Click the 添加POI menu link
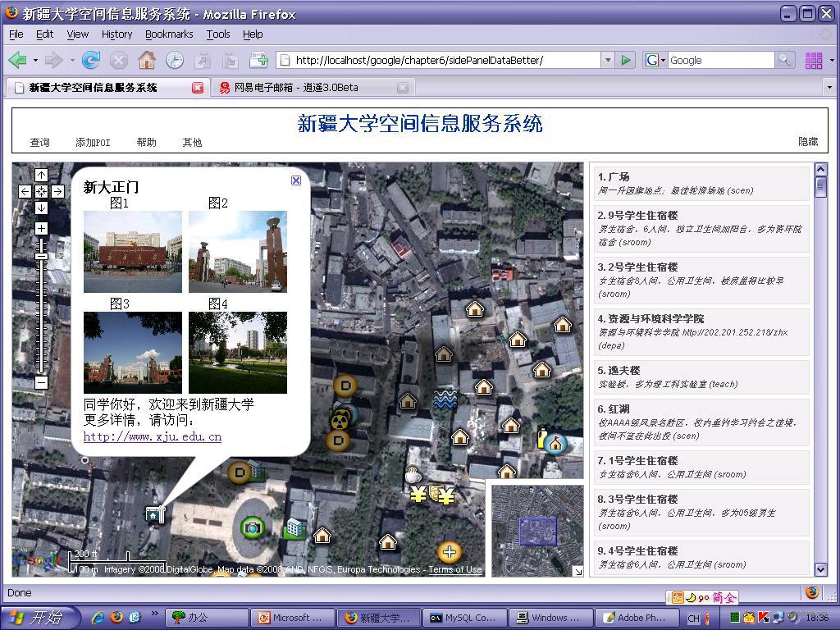The height and width of the screenshot is (630, 840). click(x=93, y=142)
